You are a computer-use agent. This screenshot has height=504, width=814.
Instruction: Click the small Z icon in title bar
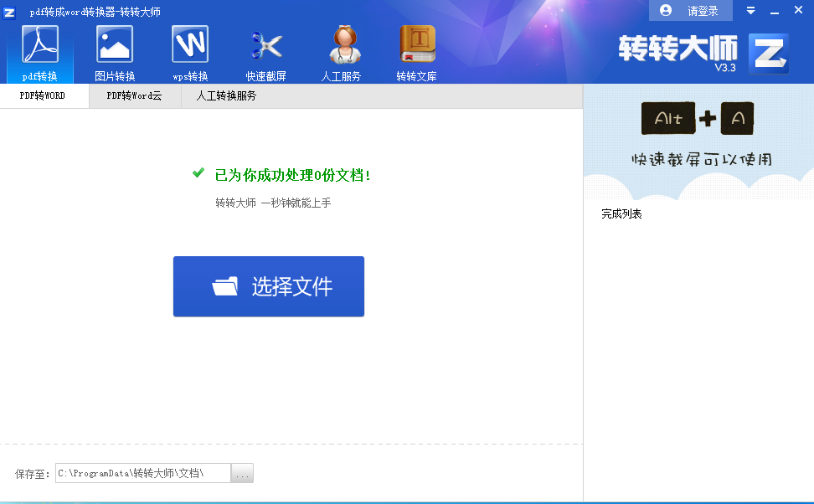tap(10, 12)
